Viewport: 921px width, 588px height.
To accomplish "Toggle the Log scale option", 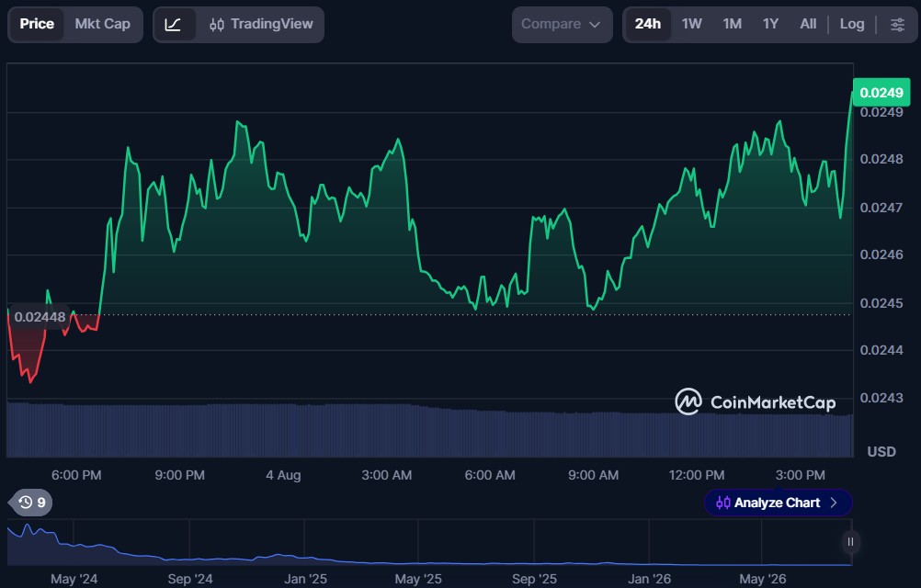I will tap(852, 24).
